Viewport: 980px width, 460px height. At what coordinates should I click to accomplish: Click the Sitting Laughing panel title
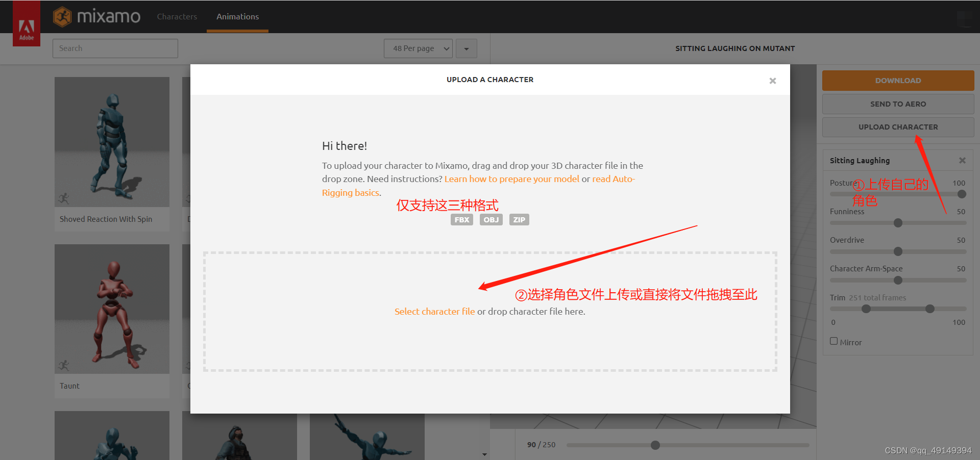coord(860,160)
